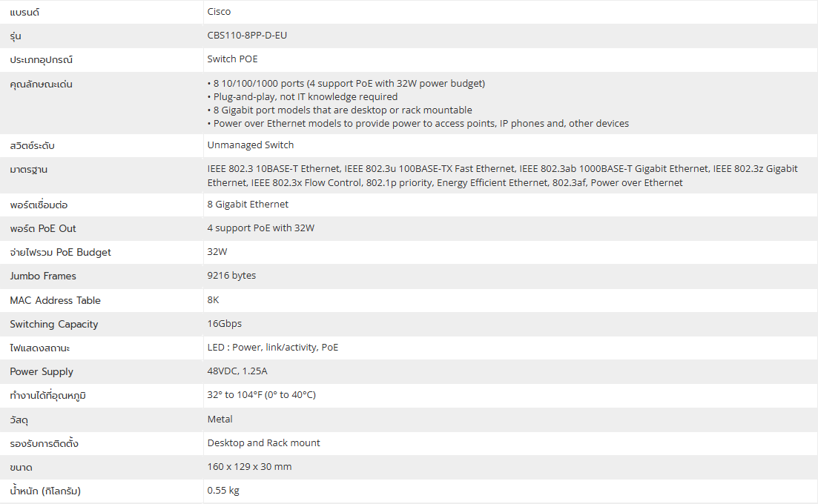The image size is (818, 504).
Task: Click the LED Power, link/activity, PoE text
Action: 272,348
